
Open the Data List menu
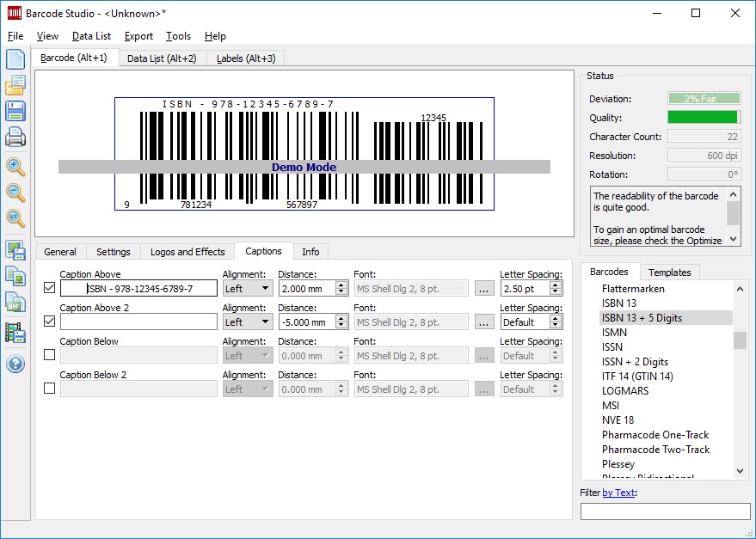[91, 36]
